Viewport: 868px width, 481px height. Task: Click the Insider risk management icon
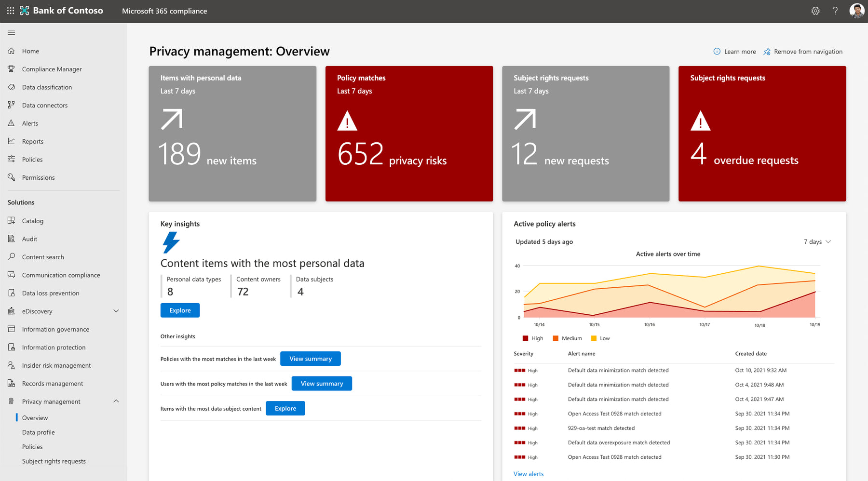[12, 365]
